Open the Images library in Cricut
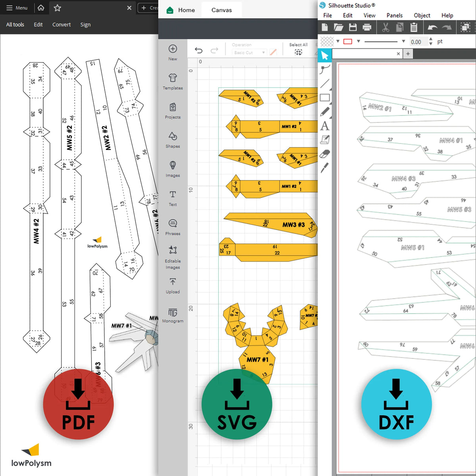Screen dimensions: 476x476 point(173,169)
